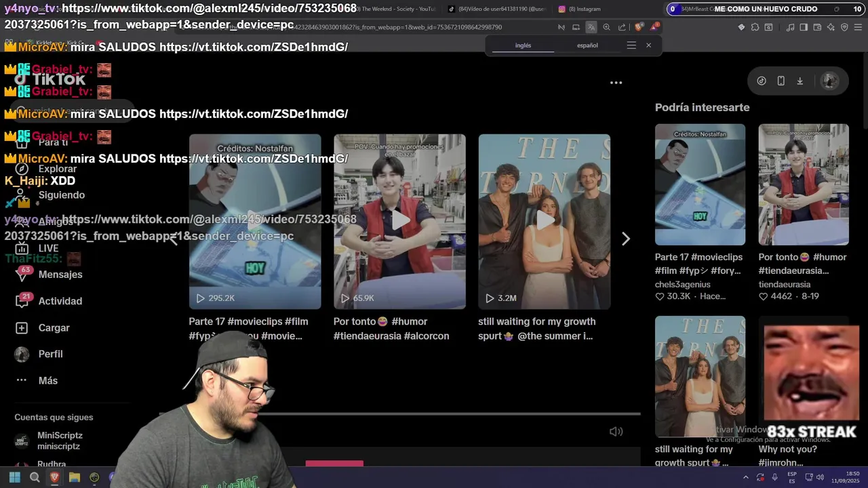
Task: Click the translate page icon
Action: click(591, 27)
